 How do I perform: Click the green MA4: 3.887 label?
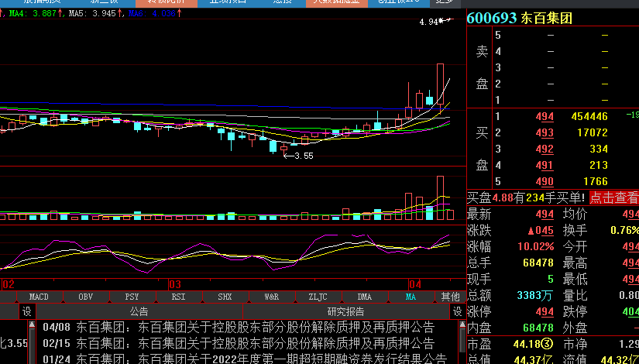pyautogui.click(x=36, y=13)
